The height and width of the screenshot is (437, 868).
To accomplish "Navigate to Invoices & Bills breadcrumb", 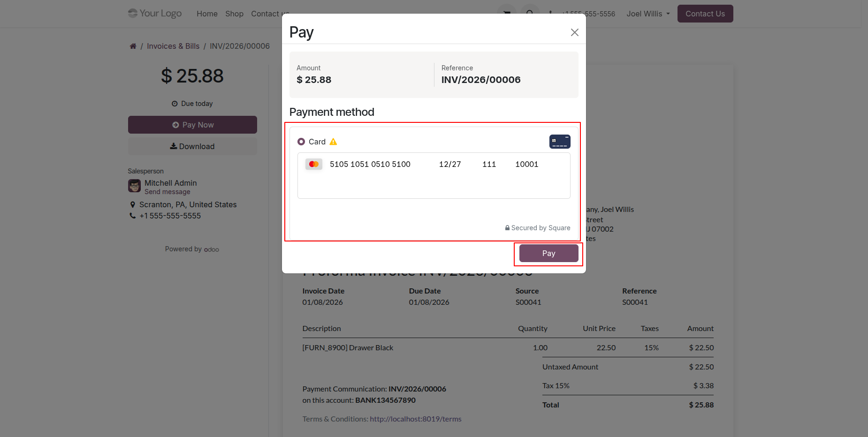I will tap(173, 46).
